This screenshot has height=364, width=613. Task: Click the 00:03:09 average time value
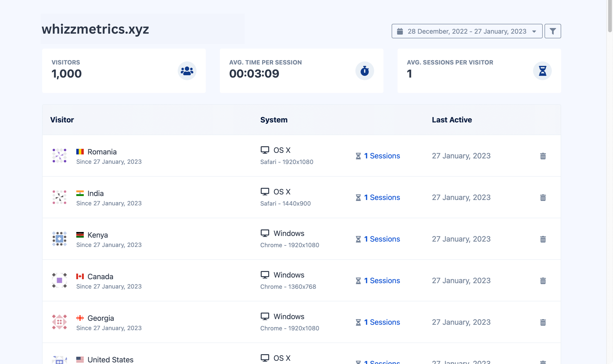tap(254, 74)
